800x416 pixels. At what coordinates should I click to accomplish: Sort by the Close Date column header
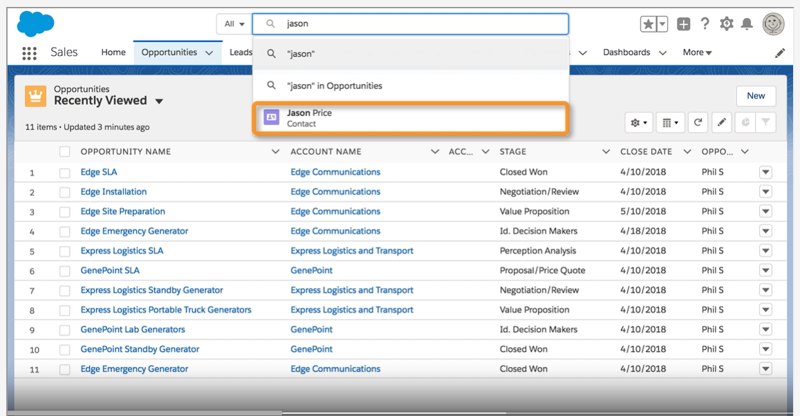coord(646,152)
